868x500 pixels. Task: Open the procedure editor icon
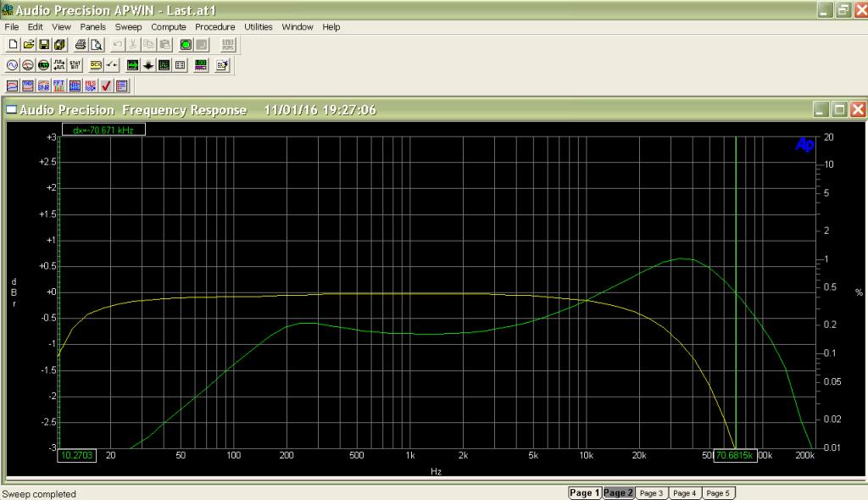(x=222, y=65)
